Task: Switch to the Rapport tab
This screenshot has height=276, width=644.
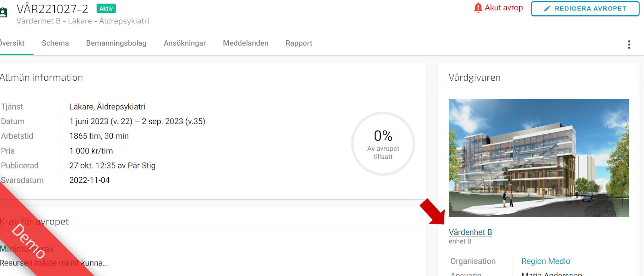Action: point(299,43)
